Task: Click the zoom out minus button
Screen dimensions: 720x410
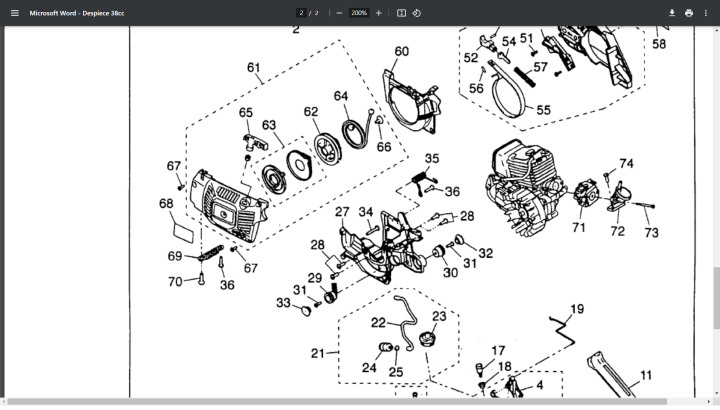Action: point(339,13)
